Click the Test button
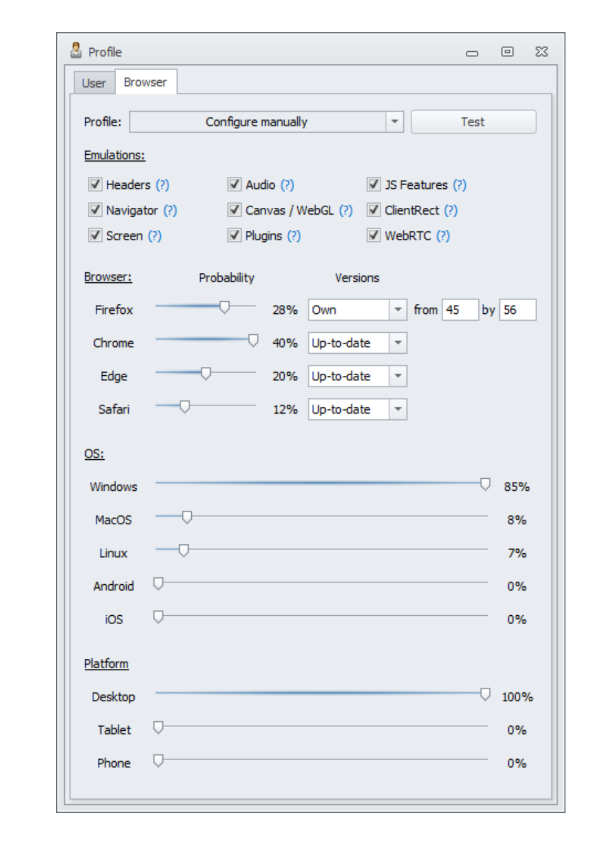616x859 pixels. click(x=473, y=122)
